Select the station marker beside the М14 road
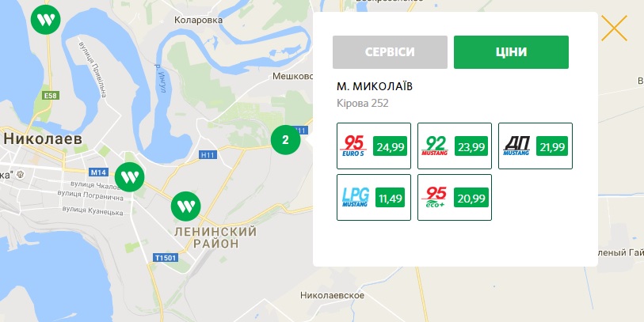Image resolution: width=644 pixels, height=322 pixels. pos(129,176)
